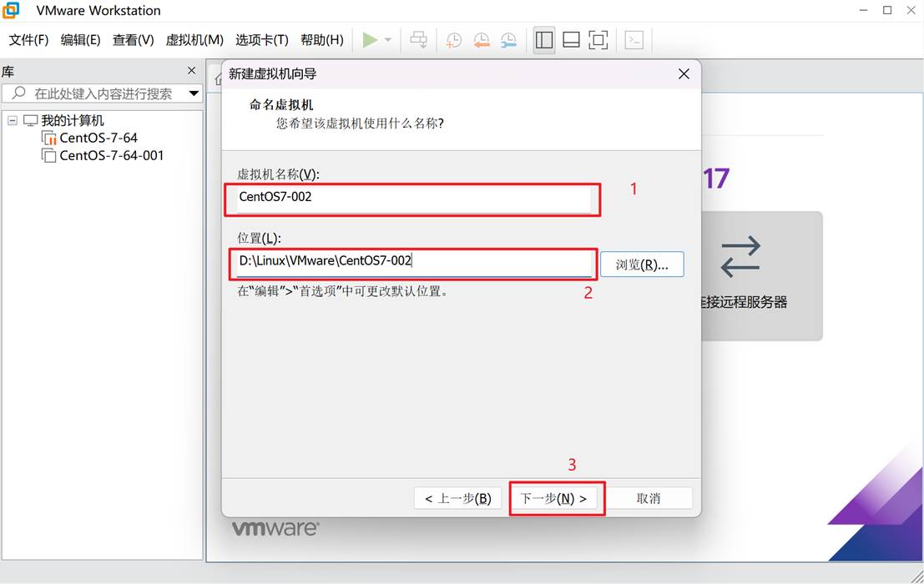Click the library search input field
This screenshot has width=924, height=584.
coord(103,93)
